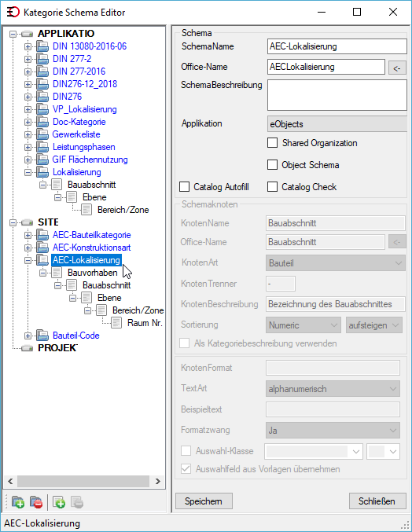The image size is (412, 532).
Task: Click the Raum Nr. node document icon
Action: click(x=116, y=323)
